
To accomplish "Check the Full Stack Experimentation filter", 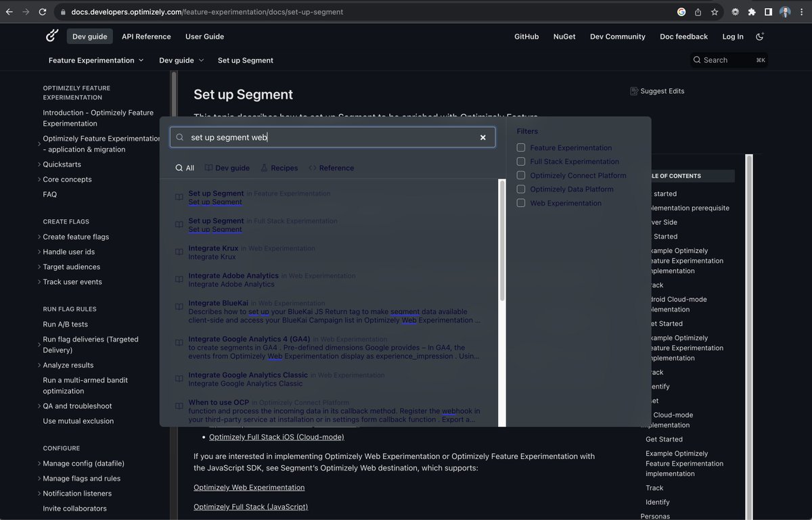I will (521, 162).
